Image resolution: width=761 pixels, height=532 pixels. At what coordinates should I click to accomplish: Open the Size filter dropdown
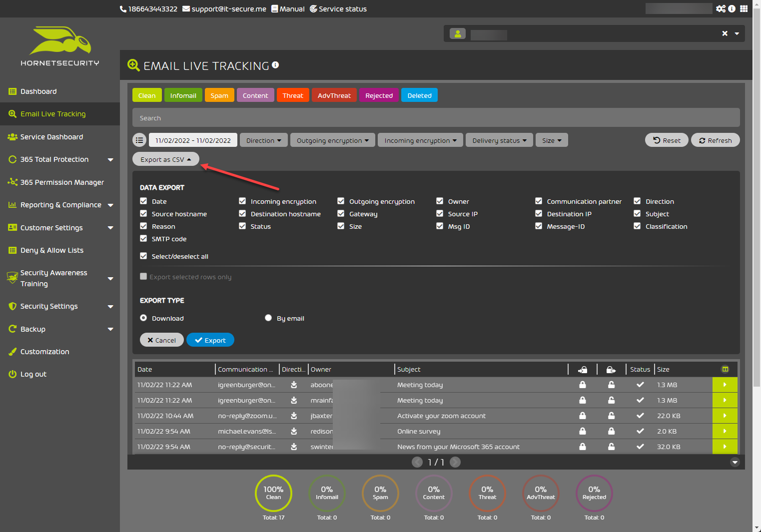(x=552, y=140)
